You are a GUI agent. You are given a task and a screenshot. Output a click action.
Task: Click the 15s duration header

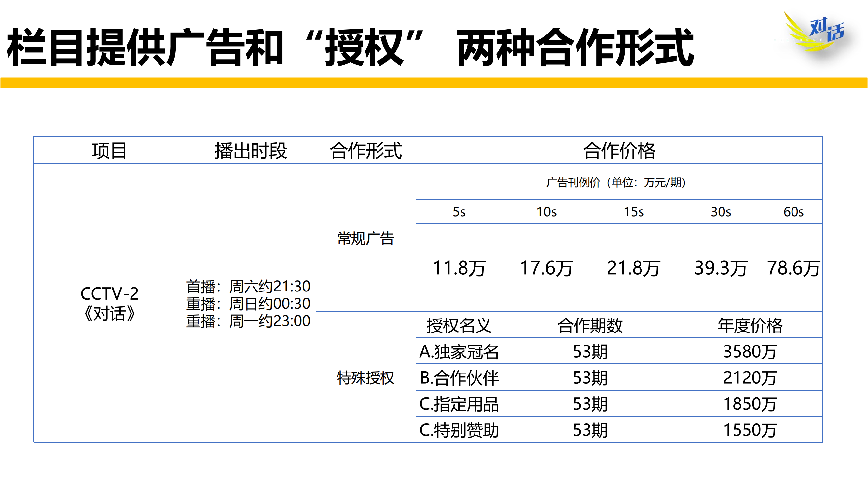pos(634,212)
